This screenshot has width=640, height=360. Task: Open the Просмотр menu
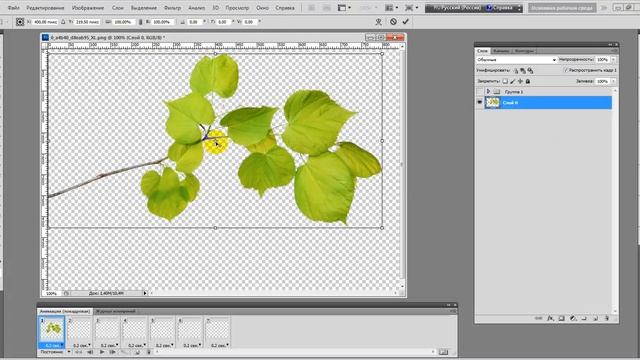point(237,8)
